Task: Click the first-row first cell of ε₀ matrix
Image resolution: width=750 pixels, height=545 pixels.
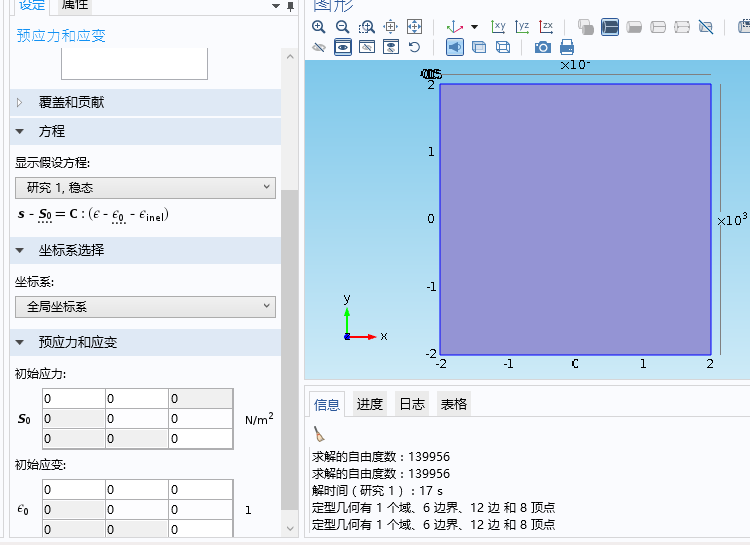Action: pos(74,489)
